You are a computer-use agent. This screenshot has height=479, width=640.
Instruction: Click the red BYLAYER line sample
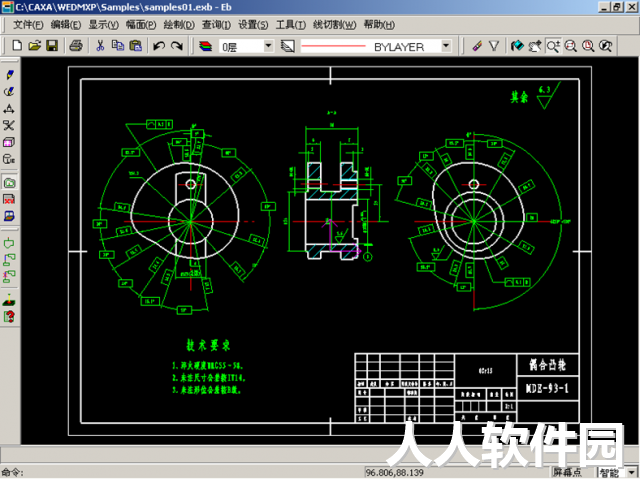click(333, 46)
